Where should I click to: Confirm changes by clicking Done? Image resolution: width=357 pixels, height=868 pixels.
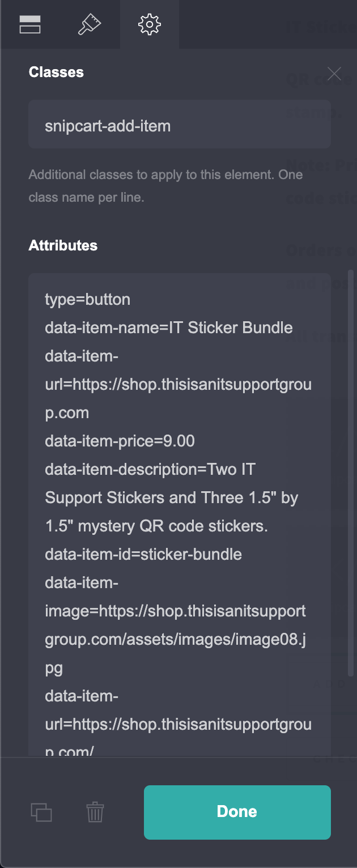tap(237, 811)
